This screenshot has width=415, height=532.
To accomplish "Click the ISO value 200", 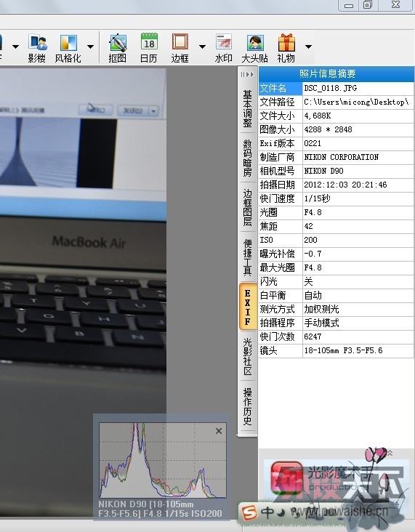I will [x=310, y=241].
